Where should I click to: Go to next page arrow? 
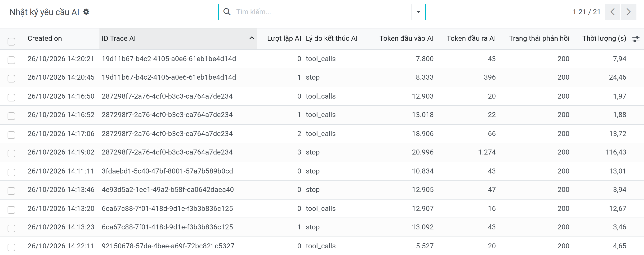click(628, 12)
